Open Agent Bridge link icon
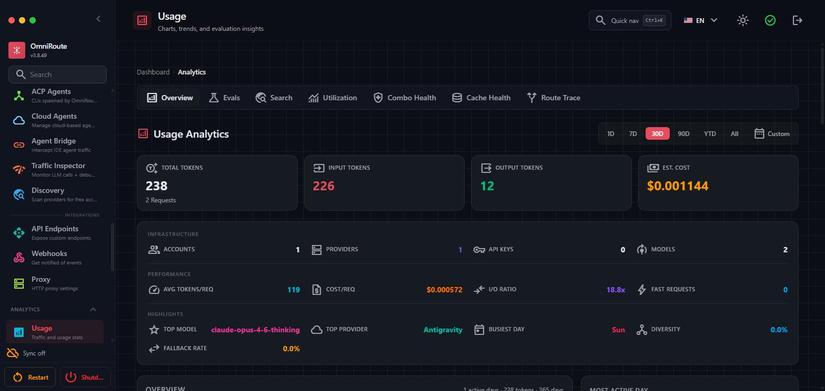This screenshot has width=825, height=391. tap(19, 145)
